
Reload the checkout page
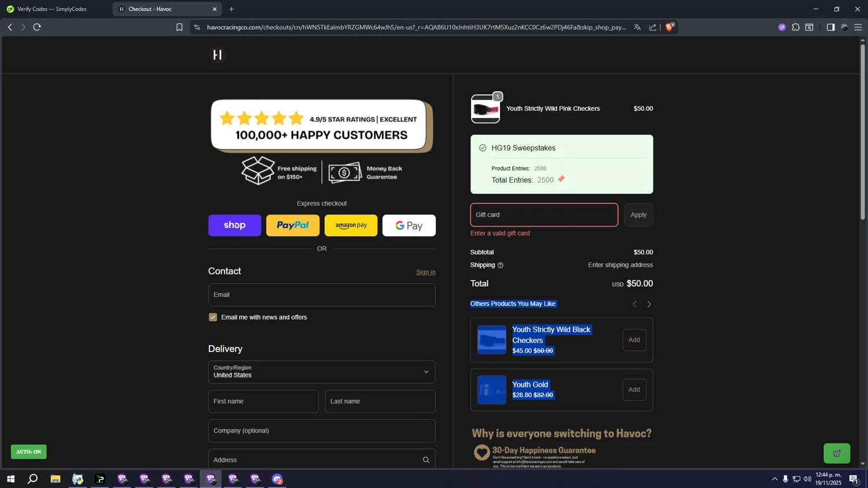tap(37, 27)
